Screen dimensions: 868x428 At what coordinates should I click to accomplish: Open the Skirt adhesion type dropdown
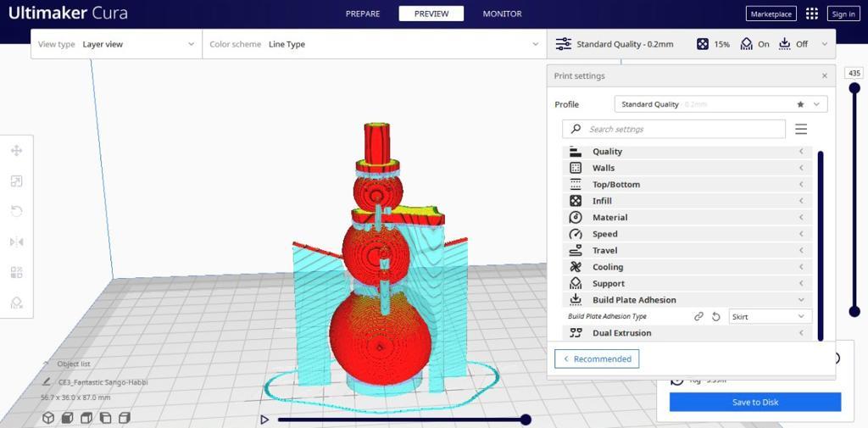[770, 317]
